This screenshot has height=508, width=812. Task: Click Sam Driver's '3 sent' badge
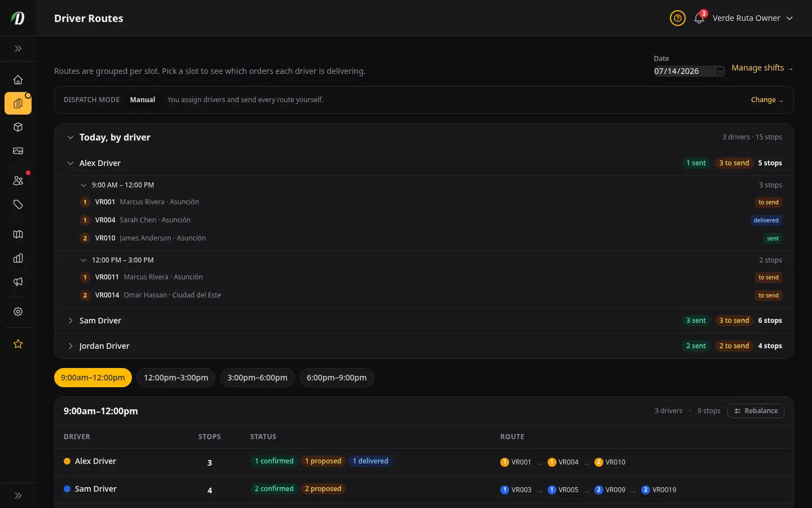[696, 321]
